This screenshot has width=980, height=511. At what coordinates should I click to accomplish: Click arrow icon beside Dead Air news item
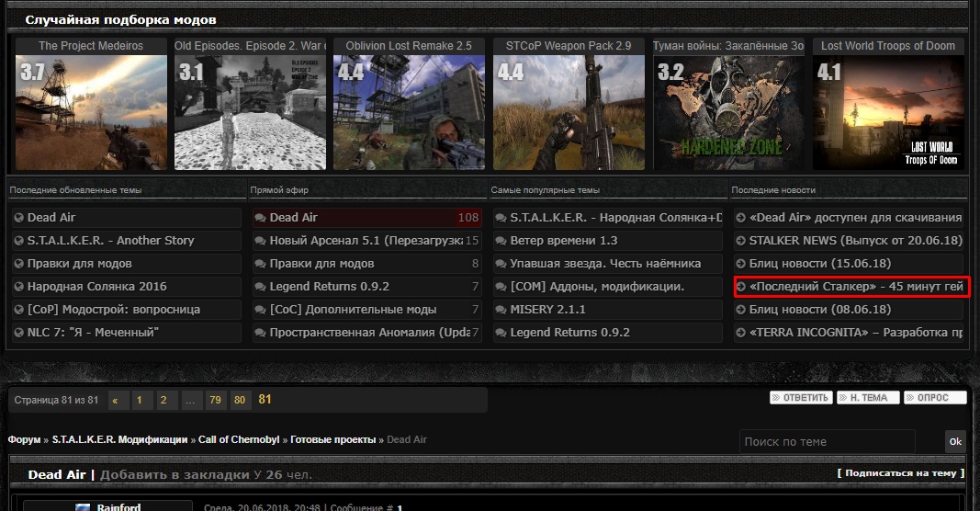(x=740, y=218)
